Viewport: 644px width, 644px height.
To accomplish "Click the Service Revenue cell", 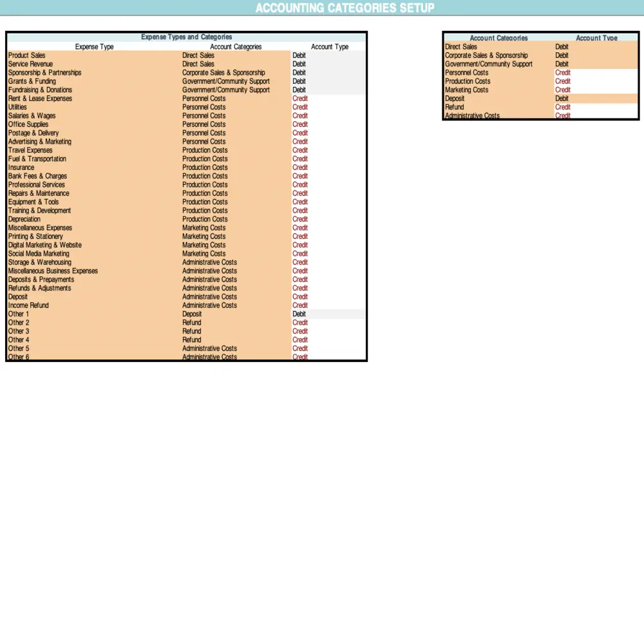I will tap(30, 64).
